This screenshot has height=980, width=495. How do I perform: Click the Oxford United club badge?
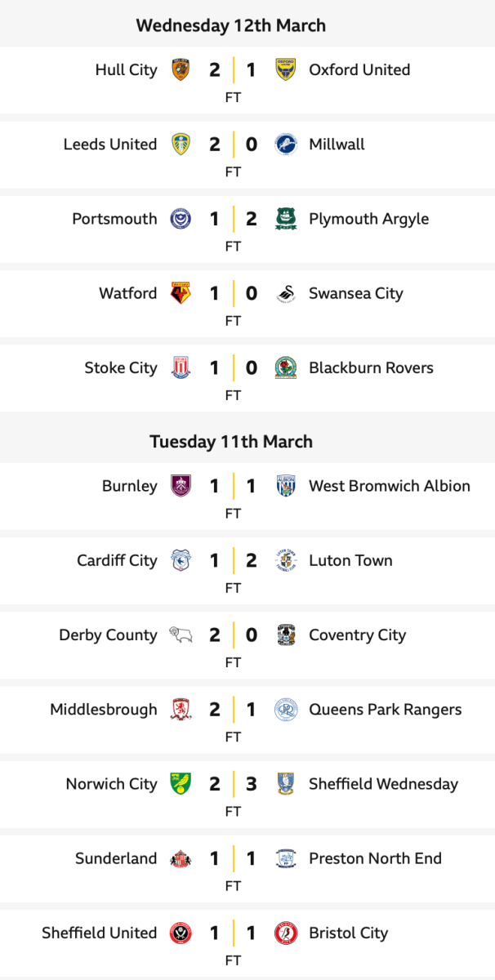point(285,69)
